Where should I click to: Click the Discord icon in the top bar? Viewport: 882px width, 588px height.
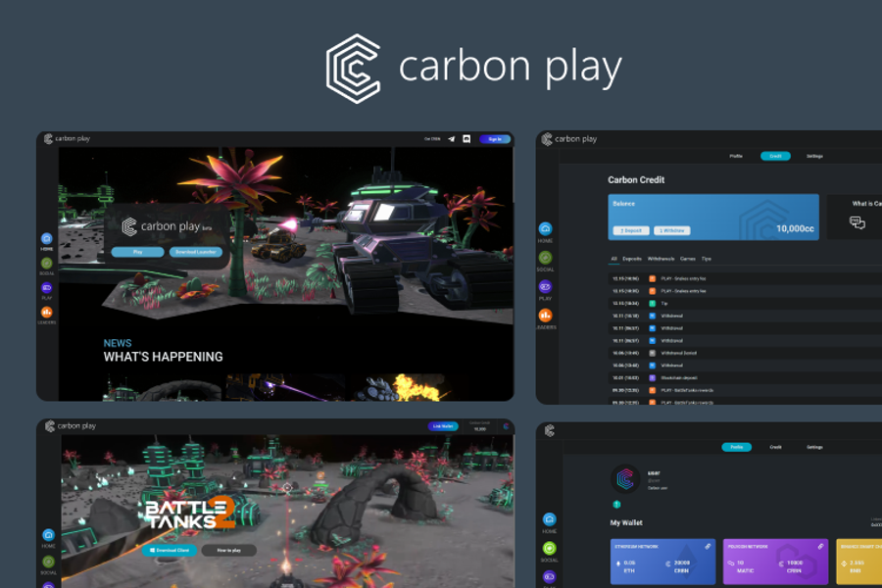466,140
